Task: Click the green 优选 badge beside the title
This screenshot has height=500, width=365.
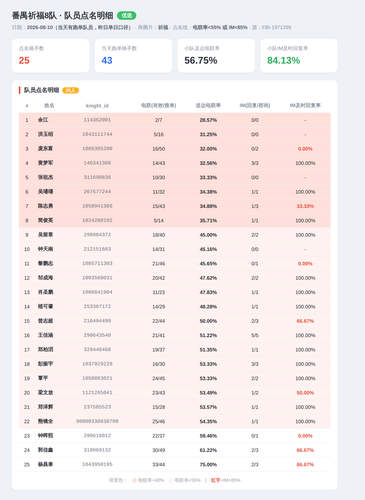Action: [127, 16]
